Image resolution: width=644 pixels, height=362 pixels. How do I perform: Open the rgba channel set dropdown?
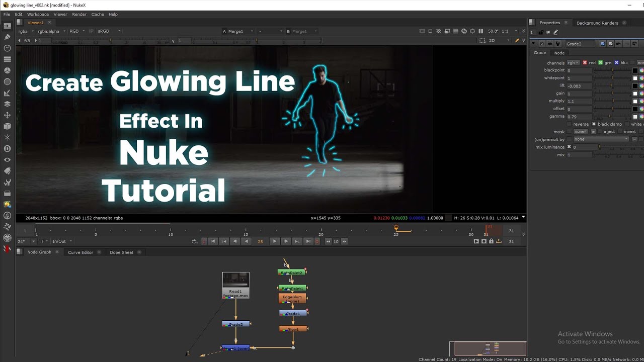click(25, 31)
